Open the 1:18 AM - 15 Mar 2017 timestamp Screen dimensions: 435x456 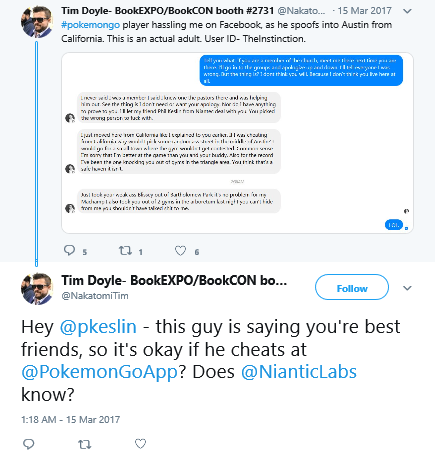[x=70, y=419]
